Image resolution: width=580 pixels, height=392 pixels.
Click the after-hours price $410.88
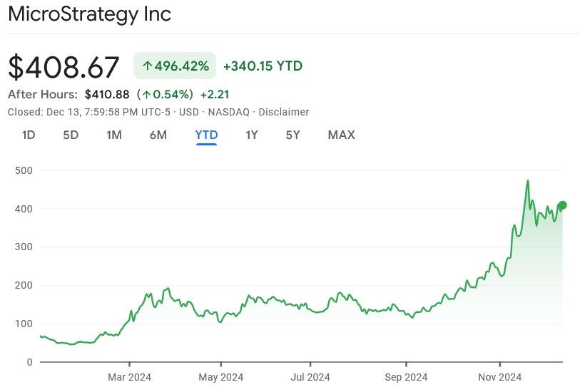[x=107, y=94]
